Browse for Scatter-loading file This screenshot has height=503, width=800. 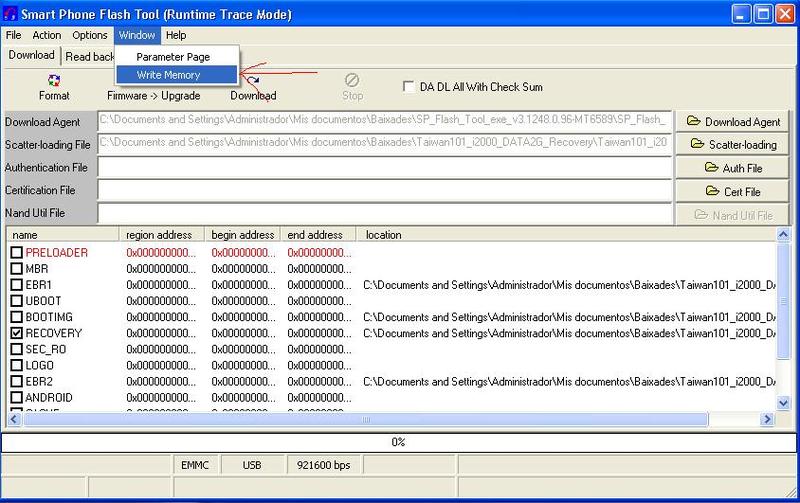coord(733,144)
